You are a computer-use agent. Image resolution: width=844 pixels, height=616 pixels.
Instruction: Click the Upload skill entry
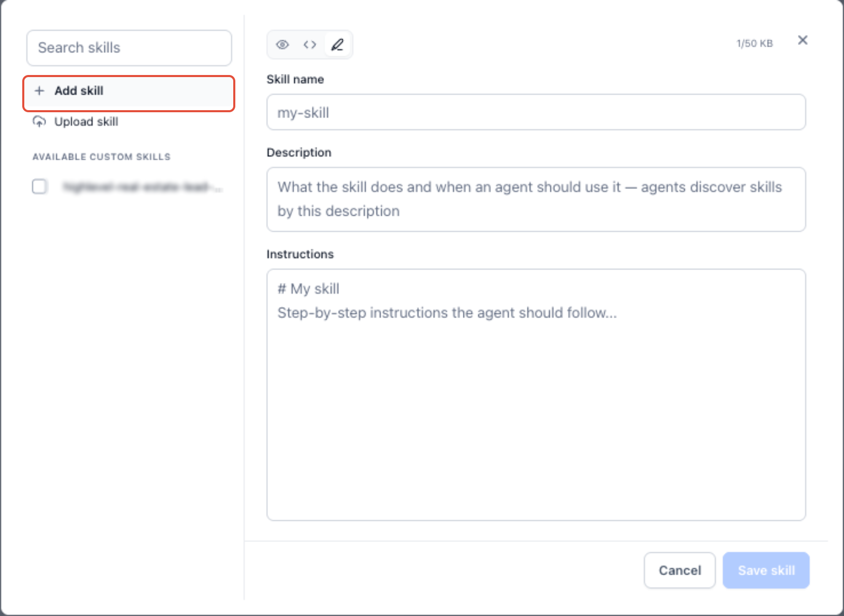coord(129,122)
